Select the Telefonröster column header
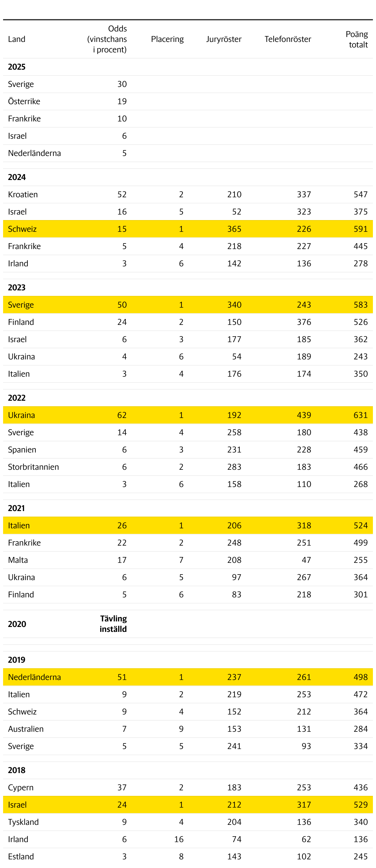Viewport: 376px width, 868px height. tap(288, 39)
